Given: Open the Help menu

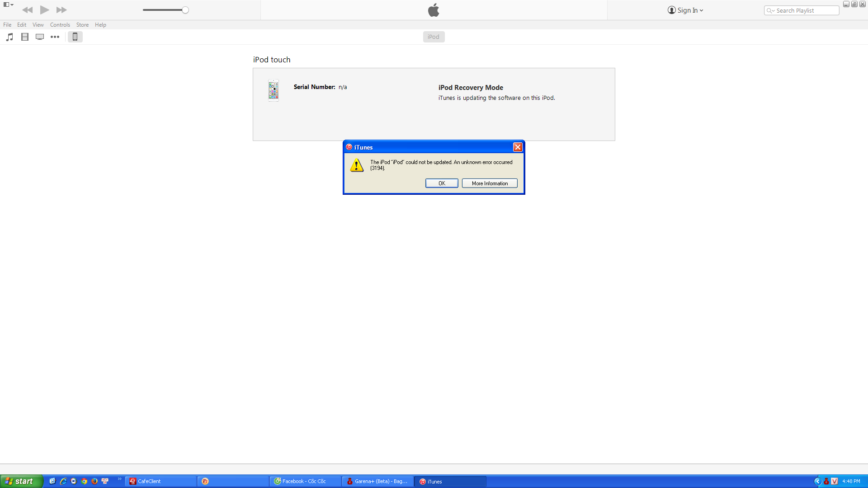Looking at the screenshot, I should coord(100,25).
